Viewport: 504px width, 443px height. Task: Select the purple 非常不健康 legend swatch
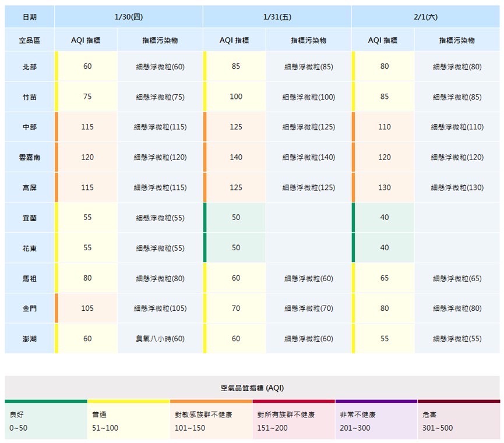coord(376,420)
